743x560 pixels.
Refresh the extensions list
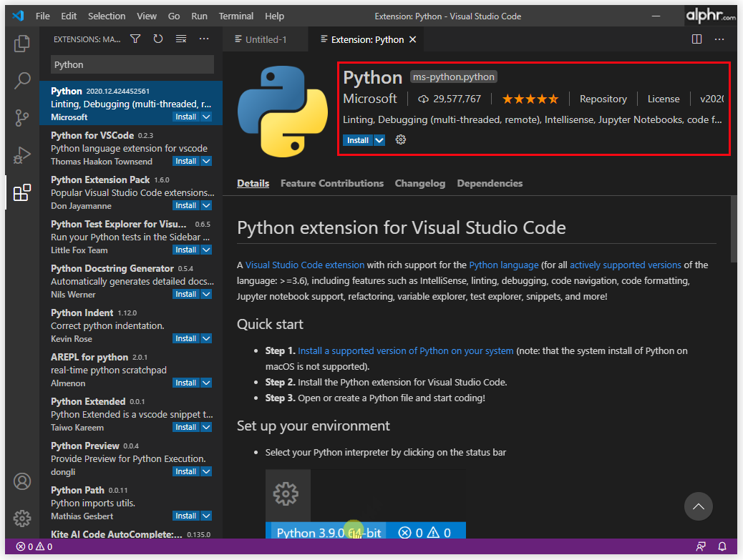pyautogui.click(x=158, y=39)
